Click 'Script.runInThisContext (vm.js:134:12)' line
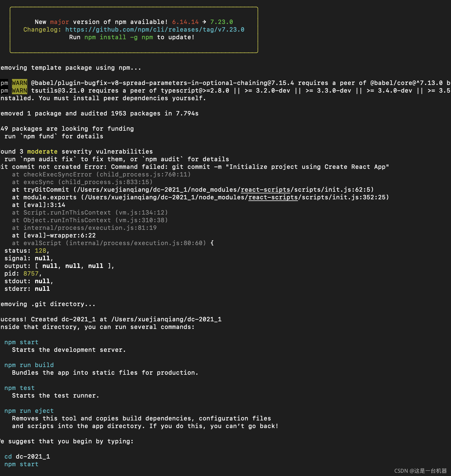Viewport: 451px width, 476px height. [90, 212]
